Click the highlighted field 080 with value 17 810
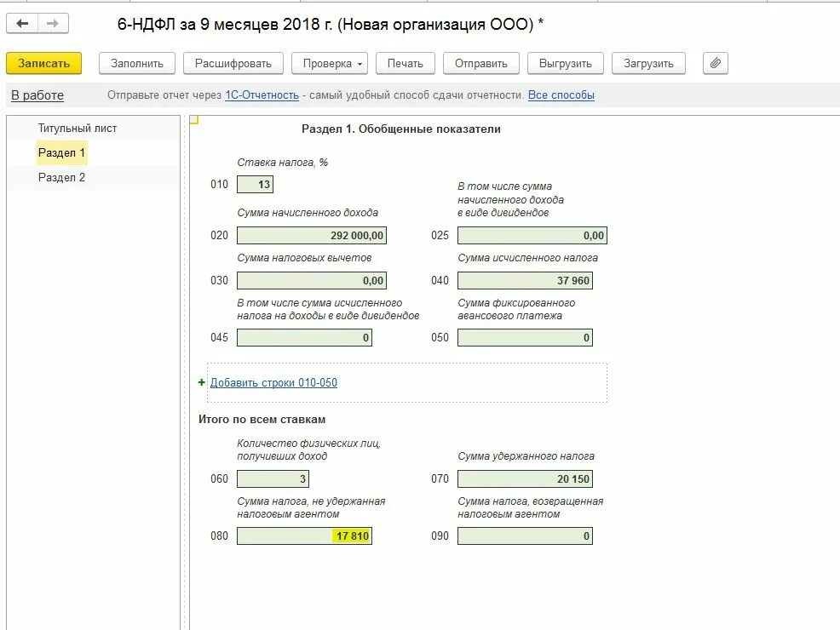The width and height of the screenshot is (840, 630). click(x=304, y=535)
